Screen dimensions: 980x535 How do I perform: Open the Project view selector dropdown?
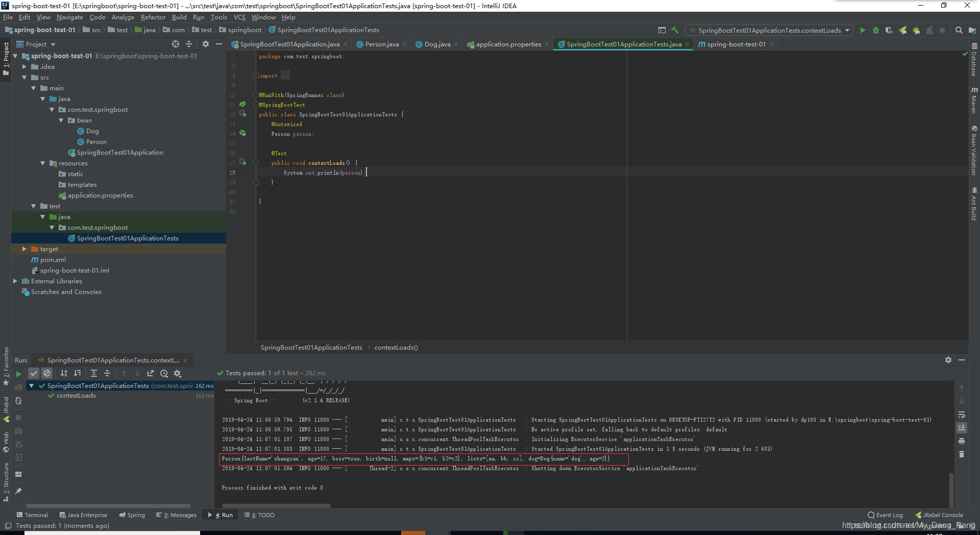coord(36,44)
